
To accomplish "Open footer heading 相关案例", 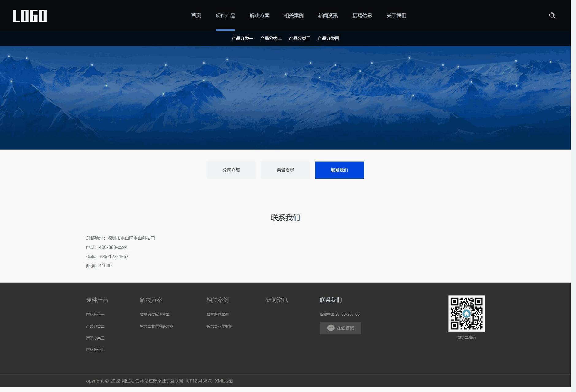I will [218, 300].
